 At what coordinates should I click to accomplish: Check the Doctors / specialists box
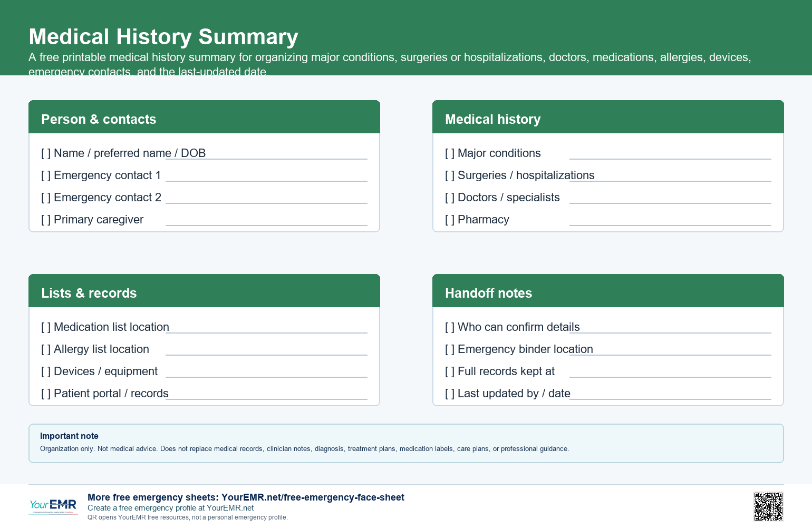(450, 198)
